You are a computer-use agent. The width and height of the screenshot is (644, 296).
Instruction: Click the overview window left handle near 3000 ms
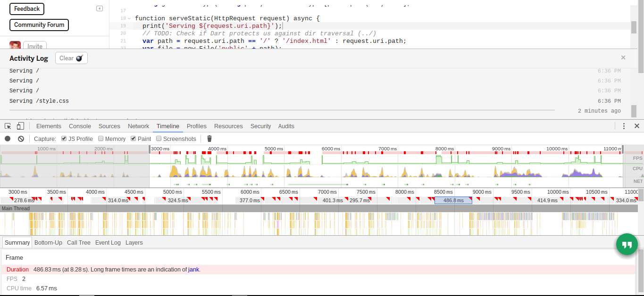coord(150,149)
